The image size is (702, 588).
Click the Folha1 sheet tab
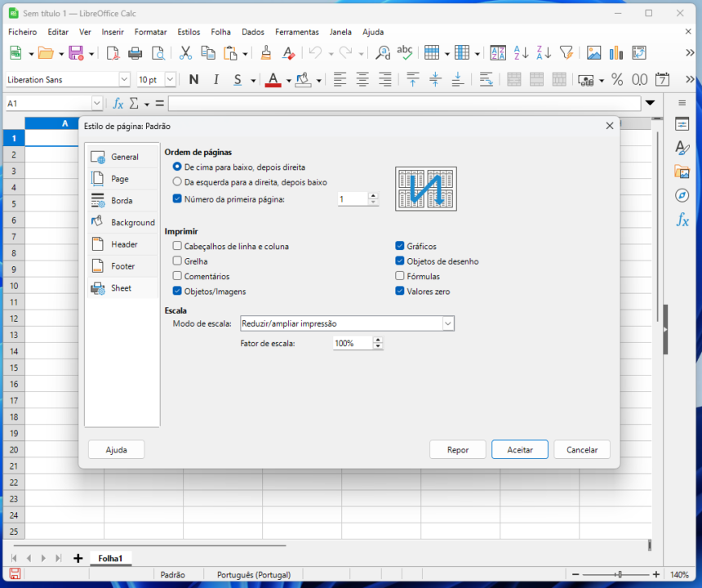(110, 558)
